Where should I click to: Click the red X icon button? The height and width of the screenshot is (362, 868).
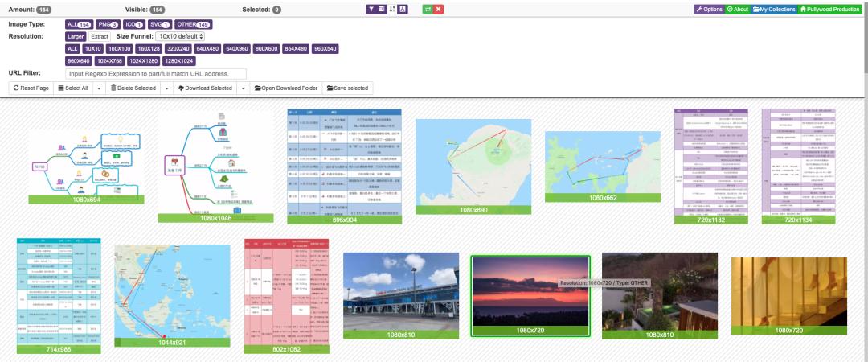pyautogui.click(x=439, y=10)
